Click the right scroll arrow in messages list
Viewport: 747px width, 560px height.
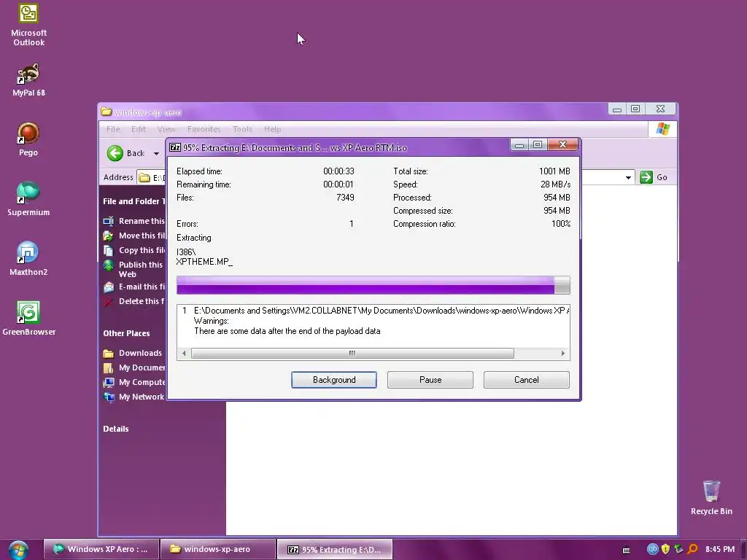562,354
